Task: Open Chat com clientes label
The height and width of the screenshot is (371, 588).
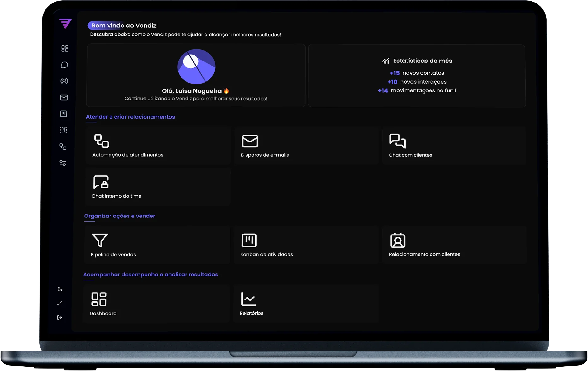Action: pyautogui.click(x=410, y=155)
